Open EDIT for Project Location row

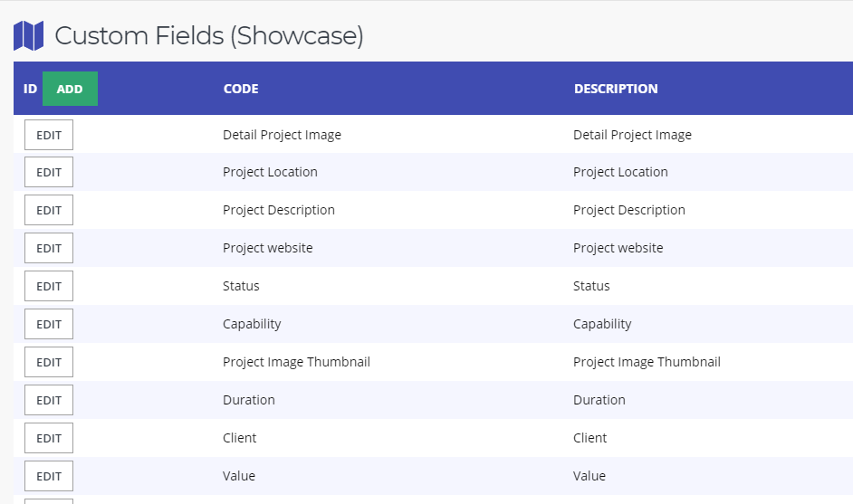[49, 172]
